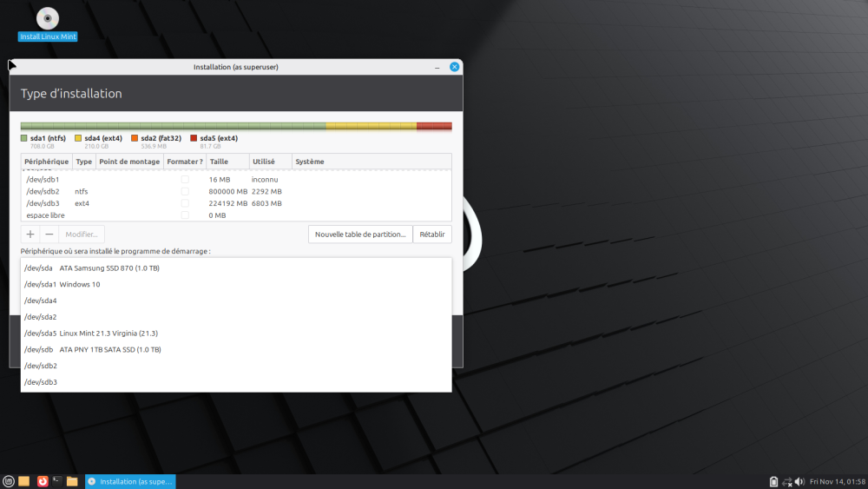
Task: Click the 224192 MB size cell
Action: point(228,203)
